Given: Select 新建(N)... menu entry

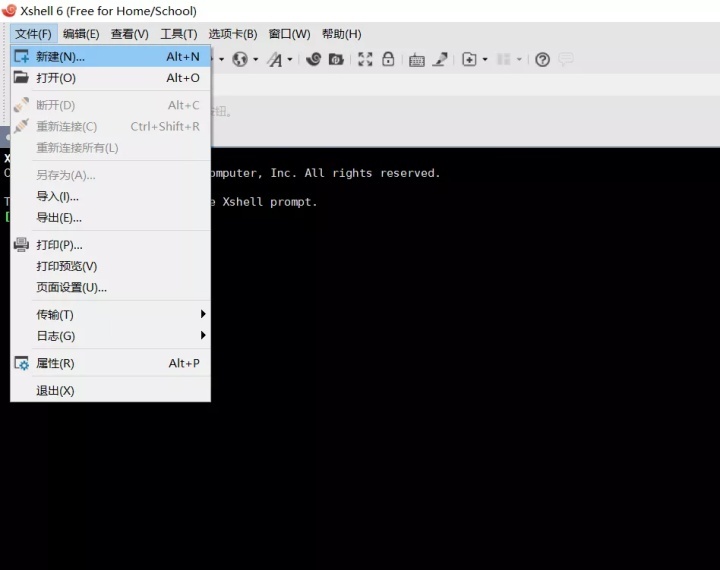Looking at the screenshot, I should (110, 56).
